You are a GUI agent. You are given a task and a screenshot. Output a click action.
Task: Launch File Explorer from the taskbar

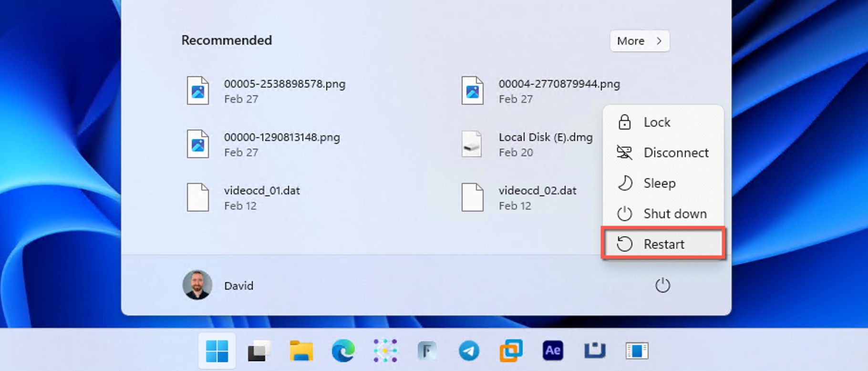[x=301, y=351]
